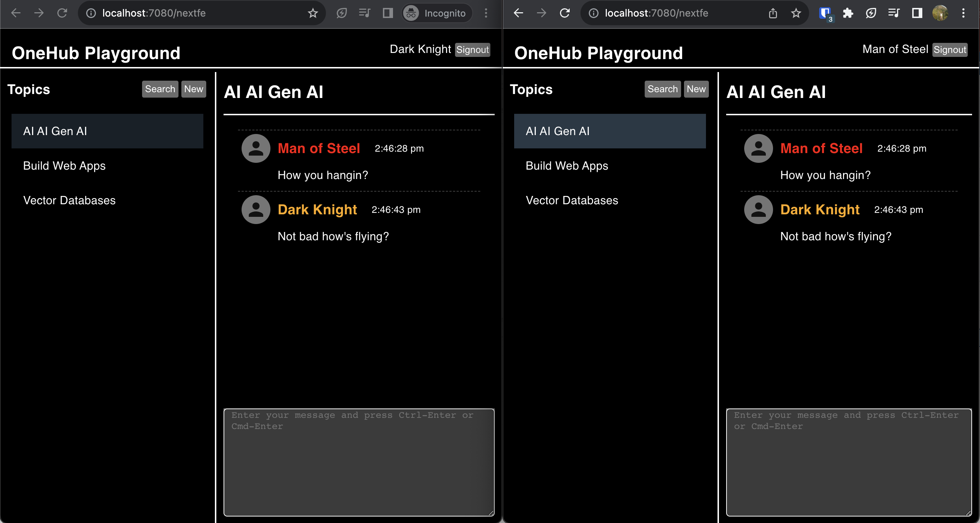The image size is (980, 523).
Task: Open three-dot Chrome menu in right browser
Action: [x=963, y=13]
